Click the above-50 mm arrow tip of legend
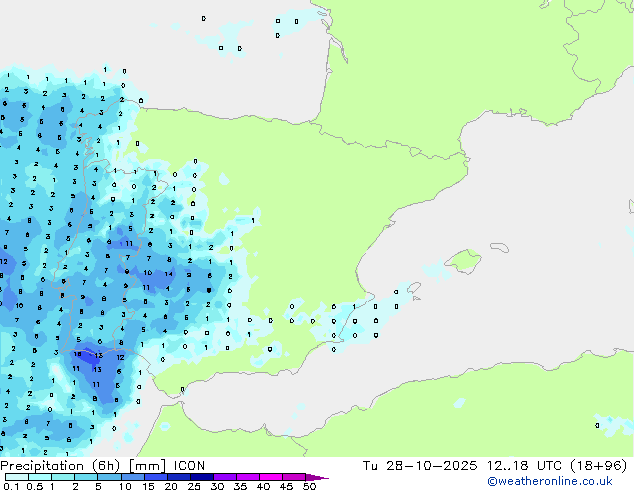Viewport: 634px width, 490px height. tap(317, 477)
